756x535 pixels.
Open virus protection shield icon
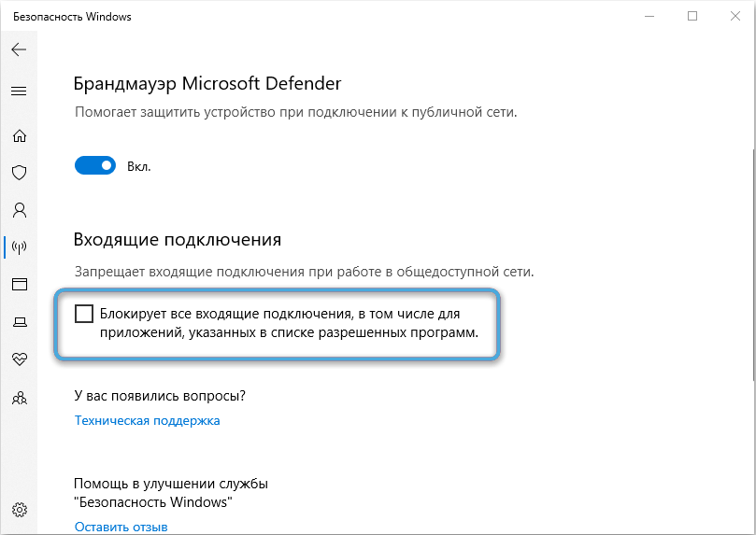[x=19, y=173]
